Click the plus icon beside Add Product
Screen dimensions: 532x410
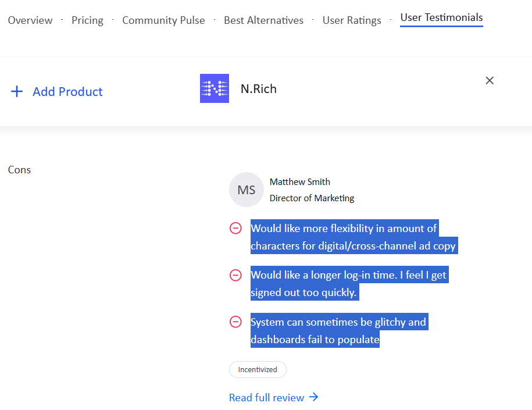17,91
